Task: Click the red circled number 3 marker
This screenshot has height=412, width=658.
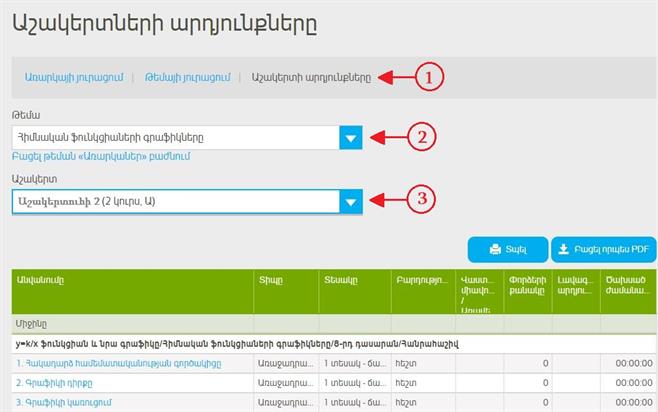Action: [422, 198]
